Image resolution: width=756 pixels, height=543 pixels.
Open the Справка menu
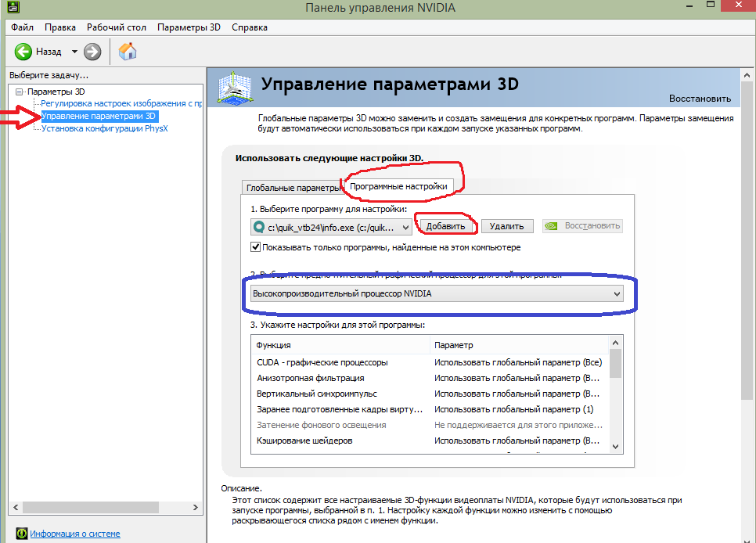click(250, 27)
